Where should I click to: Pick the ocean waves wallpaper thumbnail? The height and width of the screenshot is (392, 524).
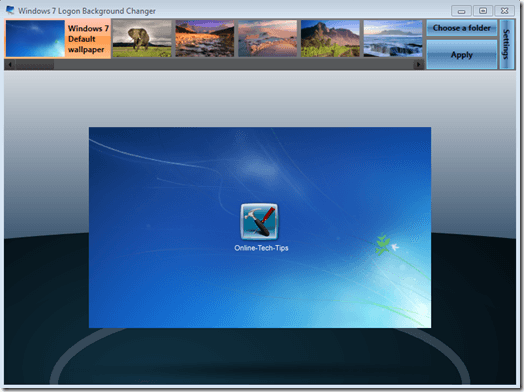coord(393,38)
